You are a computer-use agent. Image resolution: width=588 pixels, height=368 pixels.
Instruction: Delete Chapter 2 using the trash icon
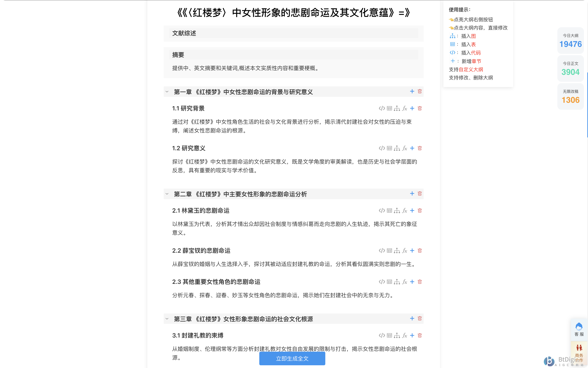(x=420, y=194)
